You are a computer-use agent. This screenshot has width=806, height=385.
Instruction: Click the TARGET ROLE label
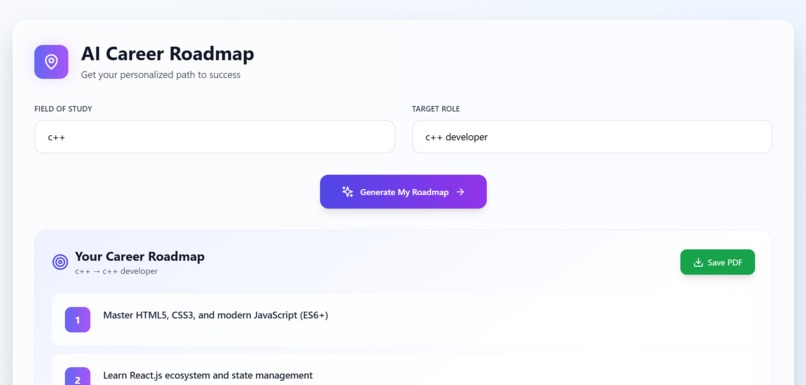coord(436,109)
